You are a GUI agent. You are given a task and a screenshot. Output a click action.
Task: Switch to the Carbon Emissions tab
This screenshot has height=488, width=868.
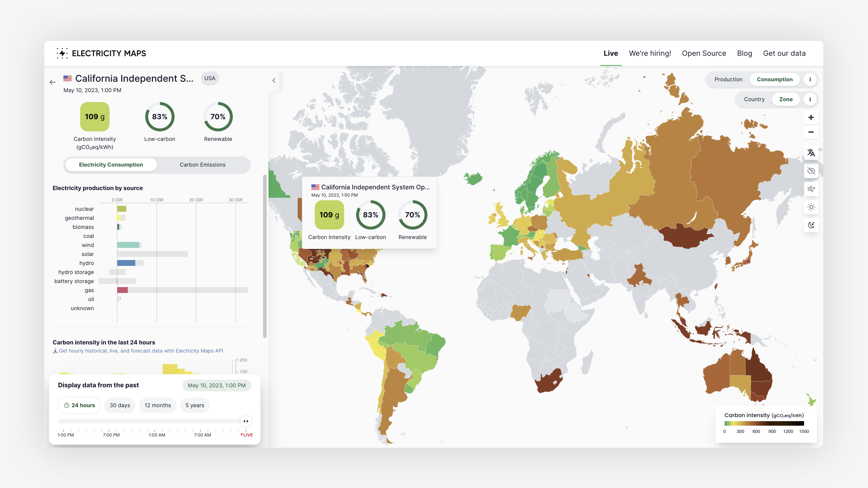[x=203, y=165]
